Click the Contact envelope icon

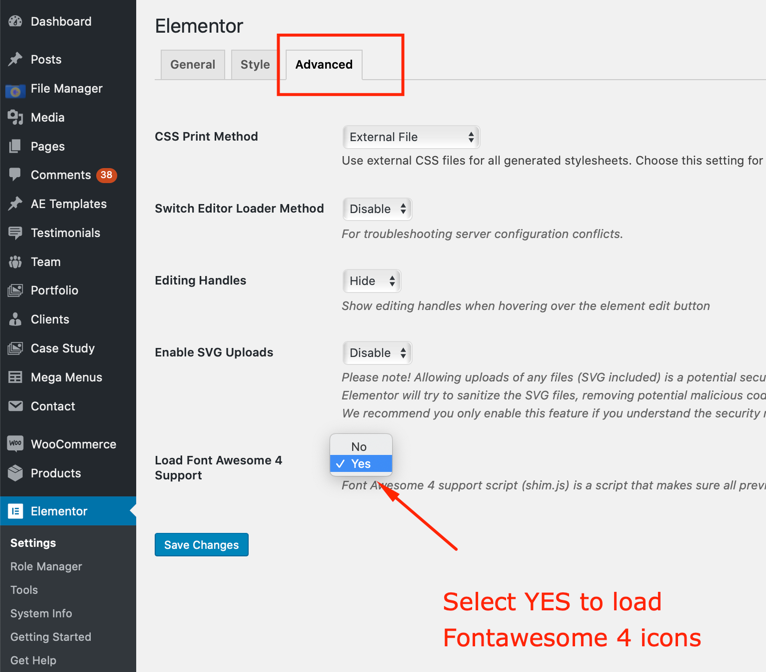(x=15, y=406)
